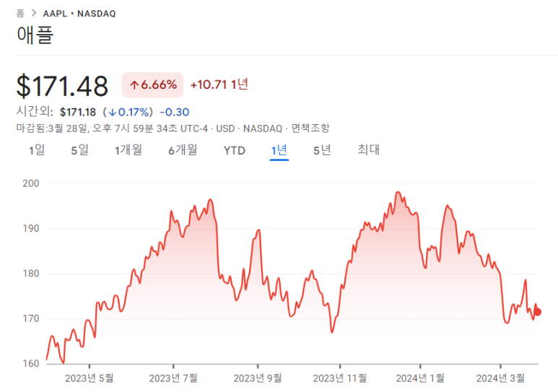The width and height of the screenshot is (558, 392).
Task: Click the 2024년 3월 axis label
Action: [501, 378]
